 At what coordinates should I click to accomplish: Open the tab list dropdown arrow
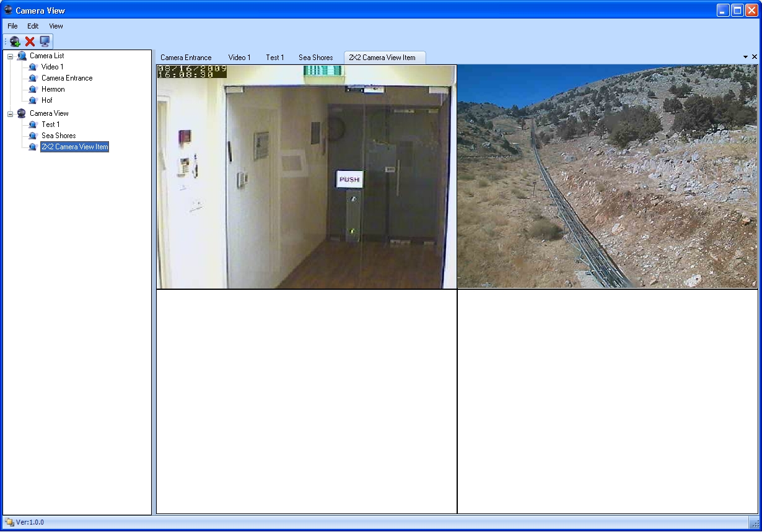pos(745,56)
